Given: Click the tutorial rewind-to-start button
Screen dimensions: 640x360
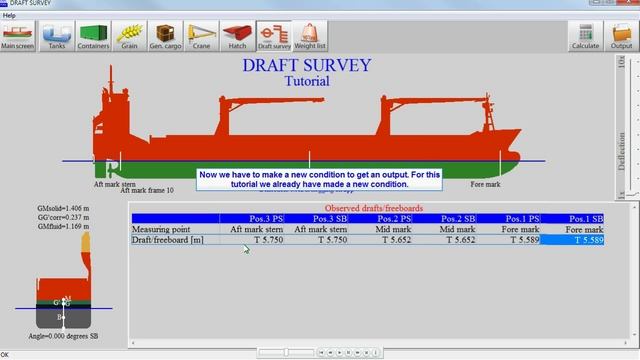Looking at the screenshot, I should point(321,352).
